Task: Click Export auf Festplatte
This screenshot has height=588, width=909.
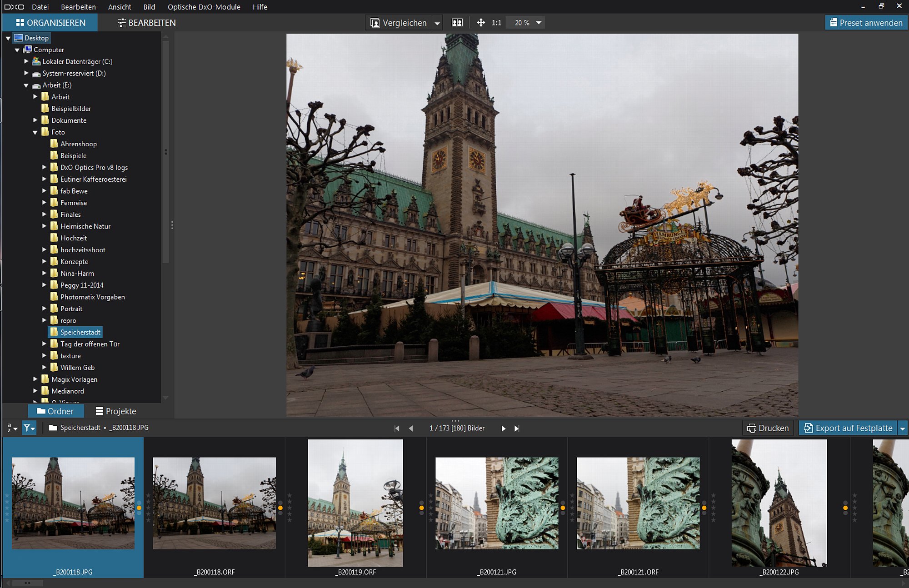Action: pos(848,428)
